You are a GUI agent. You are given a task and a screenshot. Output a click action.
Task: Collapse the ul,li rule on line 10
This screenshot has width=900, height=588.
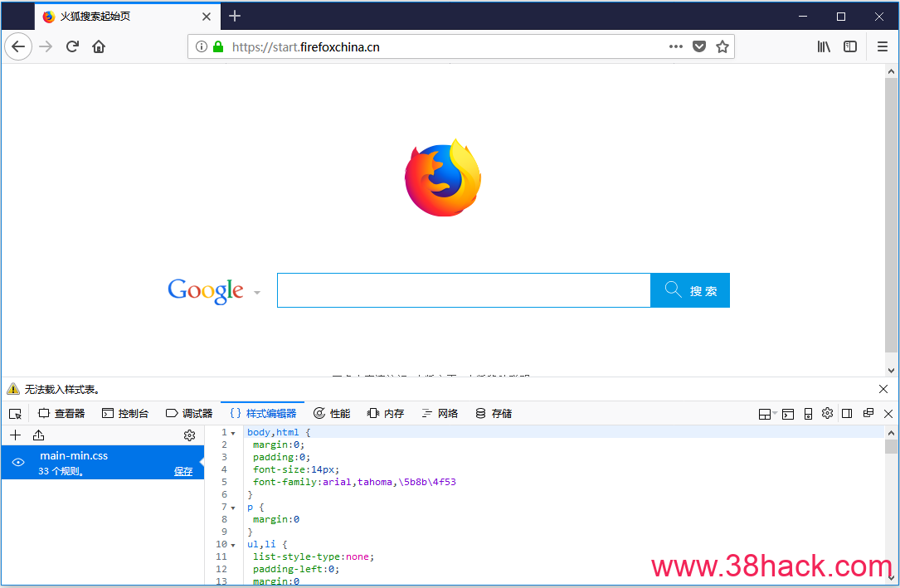coord(233,545)
